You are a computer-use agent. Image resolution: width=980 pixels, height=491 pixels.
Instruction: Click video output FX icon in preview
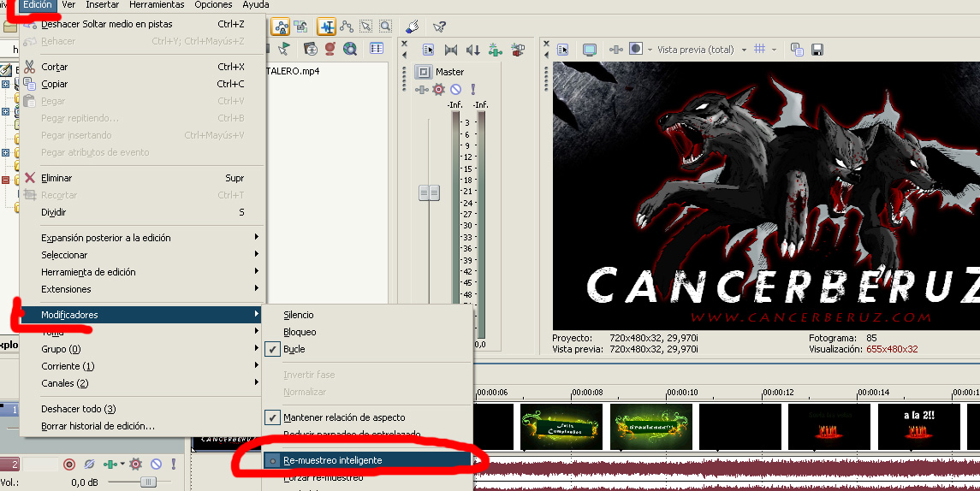pos(616,50)
